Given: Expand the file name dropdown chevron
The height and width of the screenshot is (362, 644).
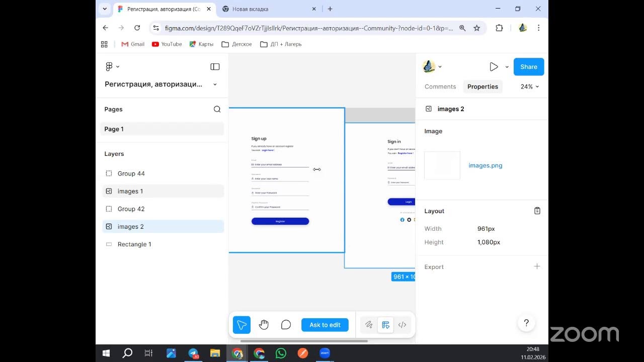Looking at the screenshot, I should pos(215,84).
